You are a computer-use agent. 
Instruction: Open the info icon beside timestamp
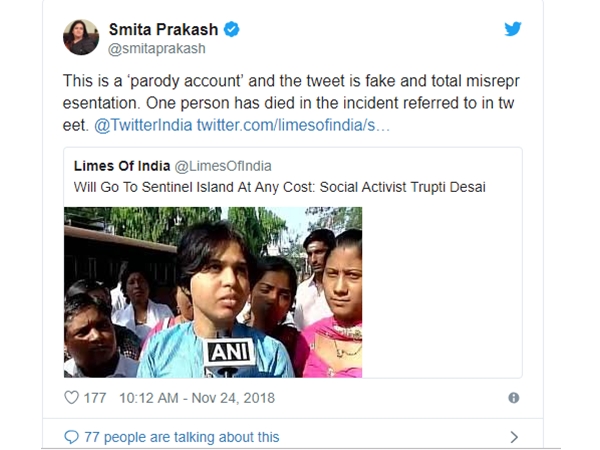[514, 398]
